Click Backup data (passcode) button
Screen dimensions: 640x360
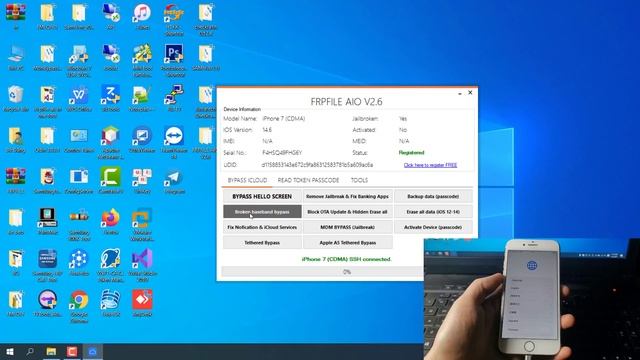[433, 196]
